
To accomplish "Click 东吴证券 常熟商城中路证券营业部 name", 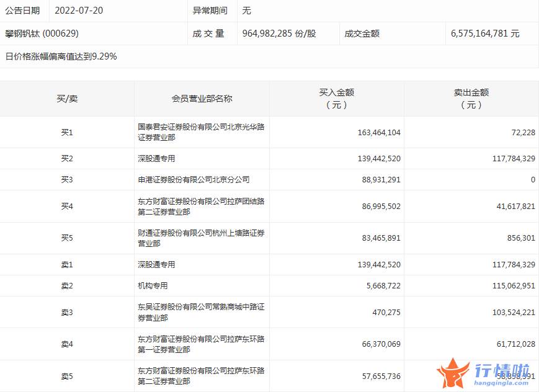I will pyautogui.click(x=201, y=312).
